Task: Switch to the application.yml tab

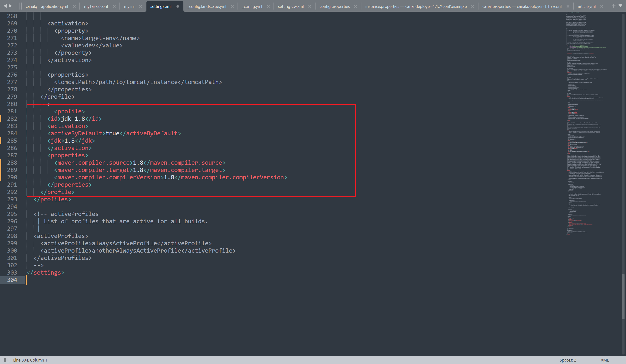Action: coord(54,6)
